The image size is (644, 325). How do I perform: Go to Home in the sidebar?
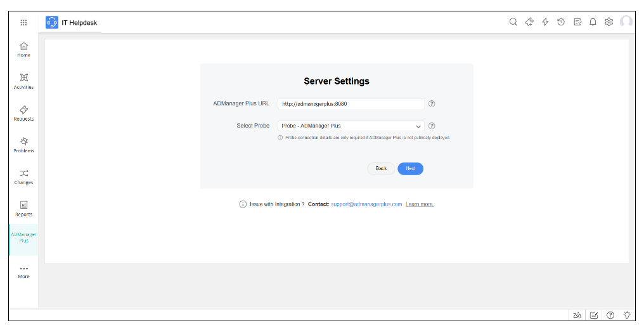24,50
